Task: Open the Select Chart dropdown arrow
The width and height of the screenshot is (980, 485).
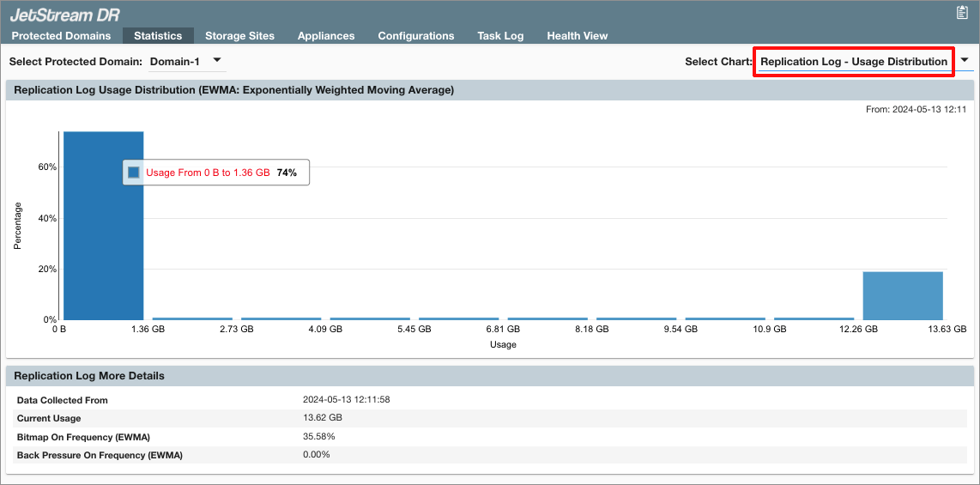Action: coord(965,60)
